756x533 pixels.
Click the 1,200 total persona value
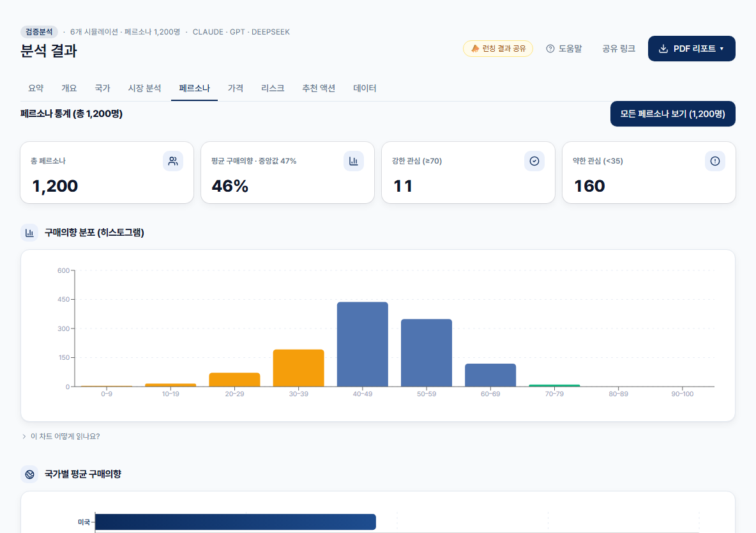[x=55, y=186]
